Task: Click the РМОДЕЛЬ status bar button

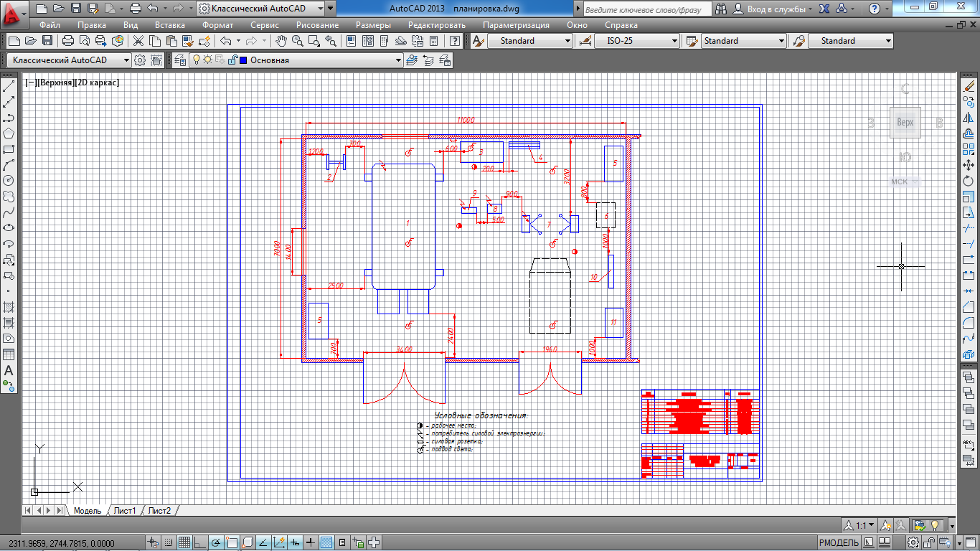Action: click(x=839, y=542)
